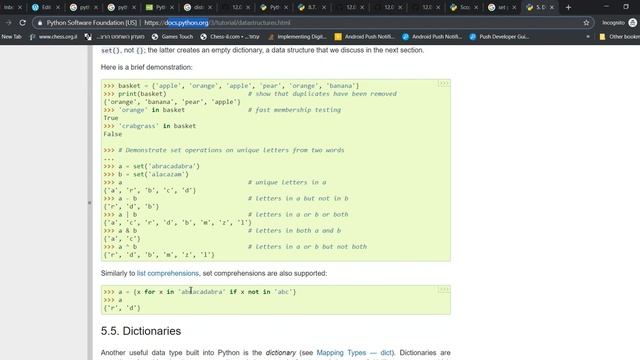Collapse the sidebar with the side handle
The width and height of the screenshot is (640, 360).
point(89,202)
